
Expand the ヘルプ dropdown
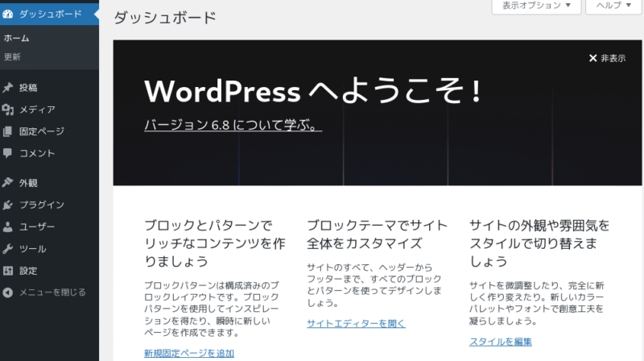(x=613, y=6)
